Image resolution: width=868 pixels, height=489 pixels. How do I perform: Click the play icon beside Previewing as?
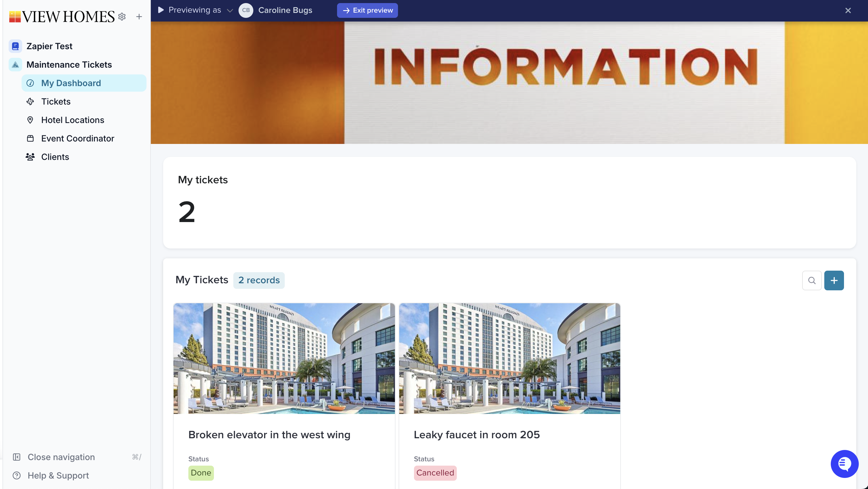click(x=161, y=10)
